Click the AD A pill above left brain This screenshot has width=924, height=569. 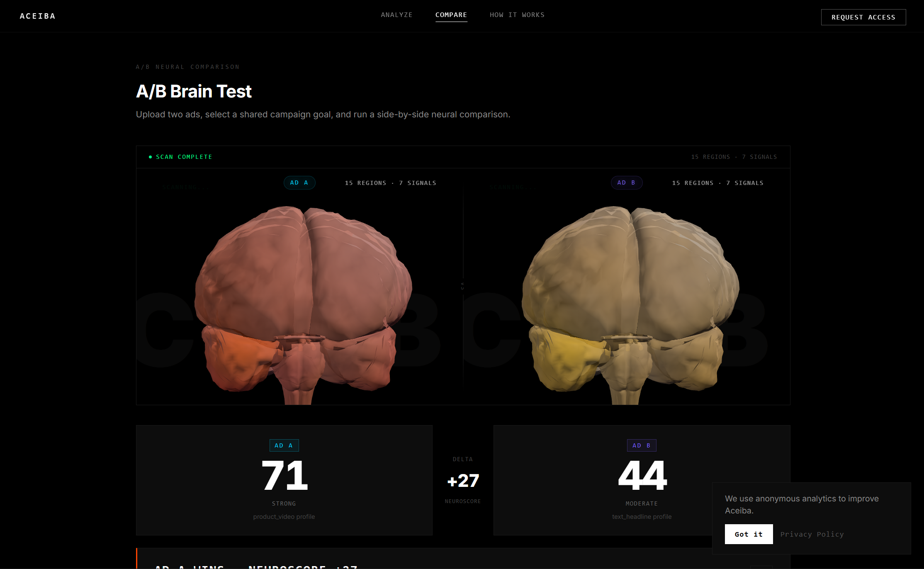299,183
